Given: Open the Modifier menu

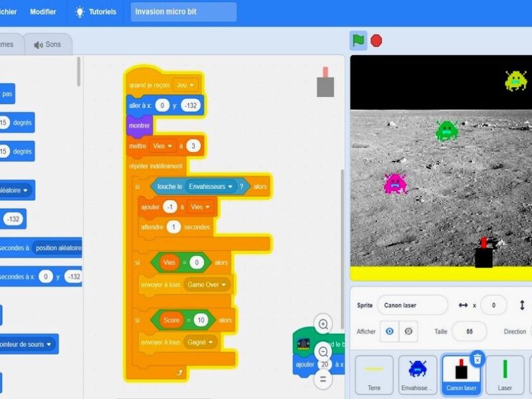Looking at the screenshot, I should point(43,12).
